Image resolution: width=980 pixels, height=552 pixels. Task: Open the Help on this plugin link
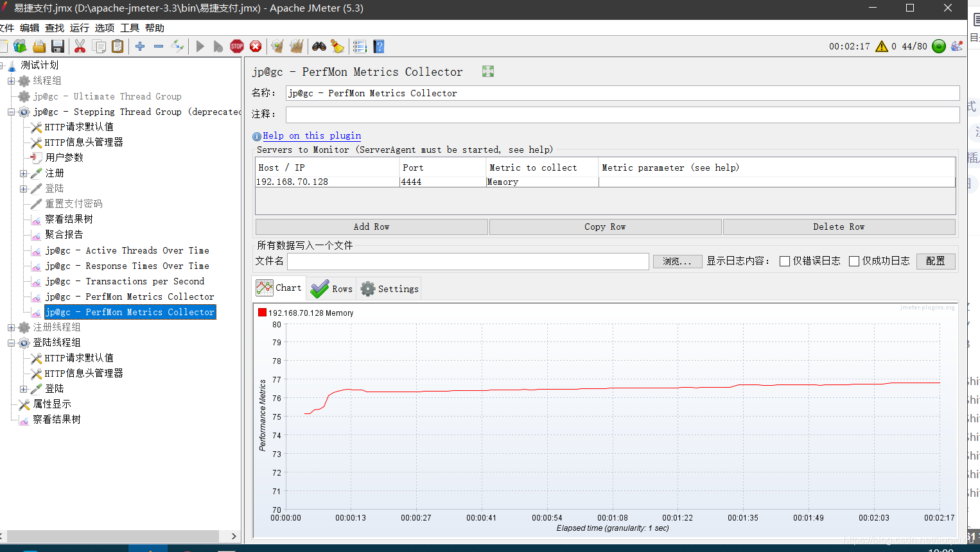click(311, 135)
